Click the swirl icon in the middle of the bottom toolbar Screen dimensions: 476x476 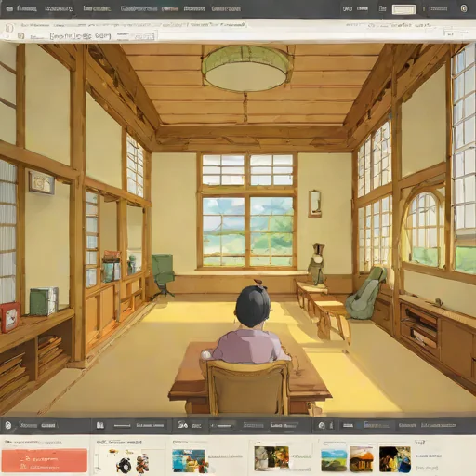pos(183,425)
